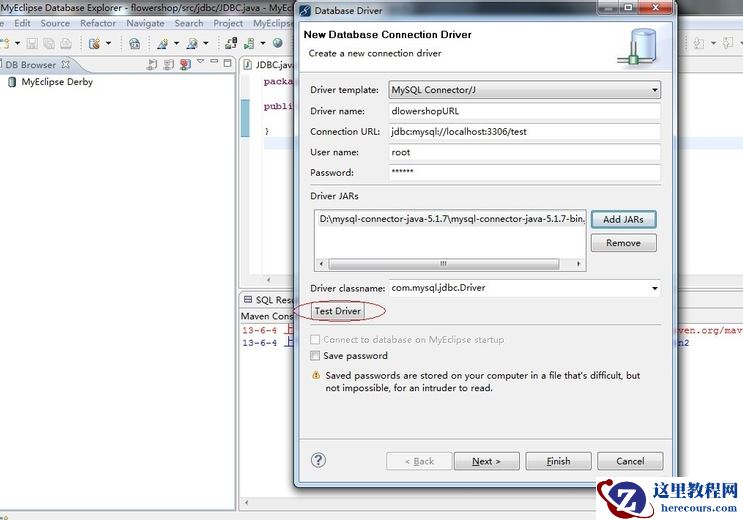
Task: Click the JDBC.java file icon on editor tab
Action: pos(247,64)
